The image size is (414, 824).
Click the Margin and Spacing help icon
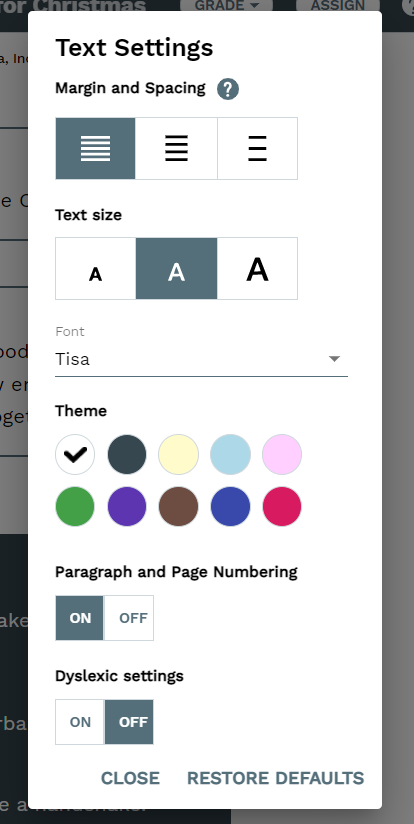tap(228, 89)
